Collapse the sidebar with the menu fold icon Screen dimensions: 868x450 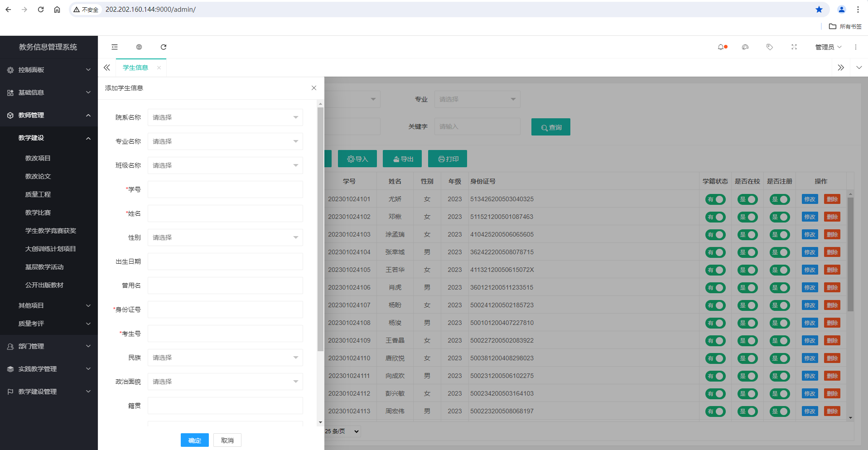pos(115,47)
